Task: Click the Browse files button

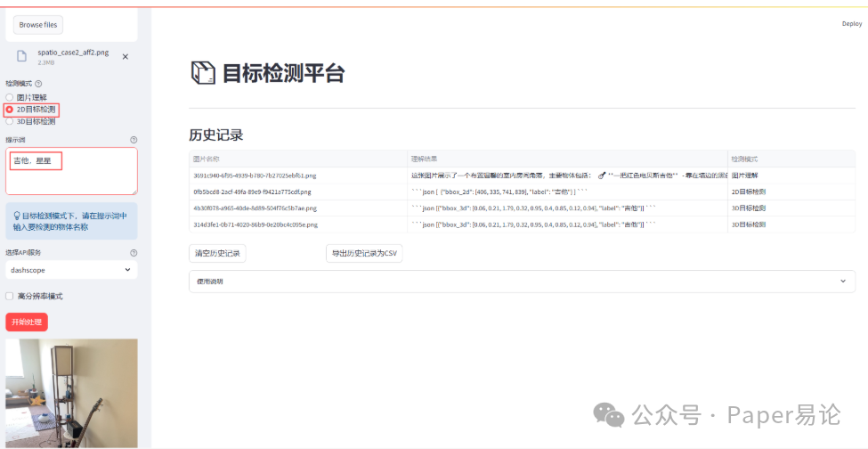Action: [38, 25]
